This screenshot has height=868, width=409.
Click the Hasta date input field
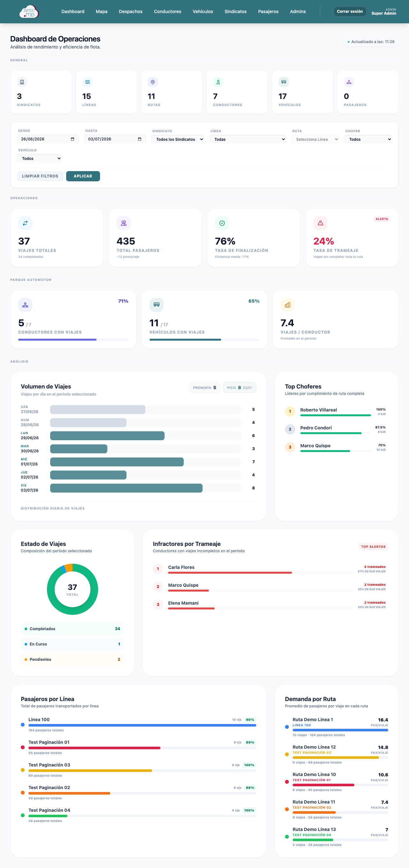pos(115,139)
